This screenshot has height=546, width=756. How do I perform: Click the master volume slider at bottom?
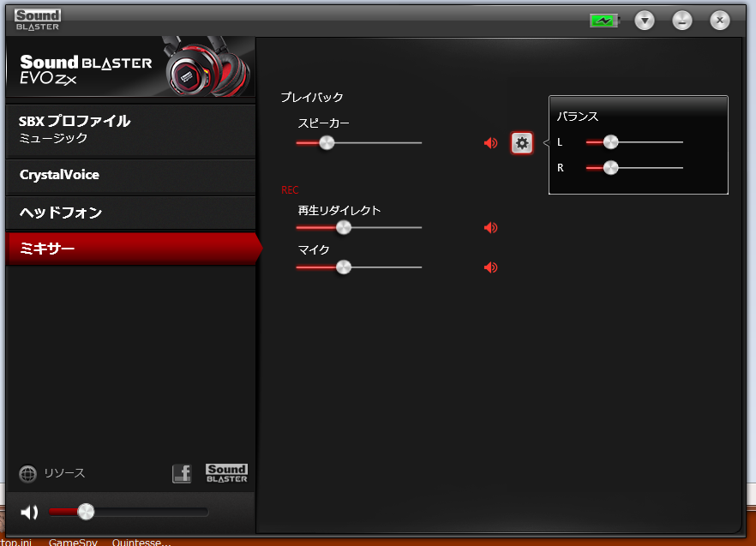tap(129, 512)
